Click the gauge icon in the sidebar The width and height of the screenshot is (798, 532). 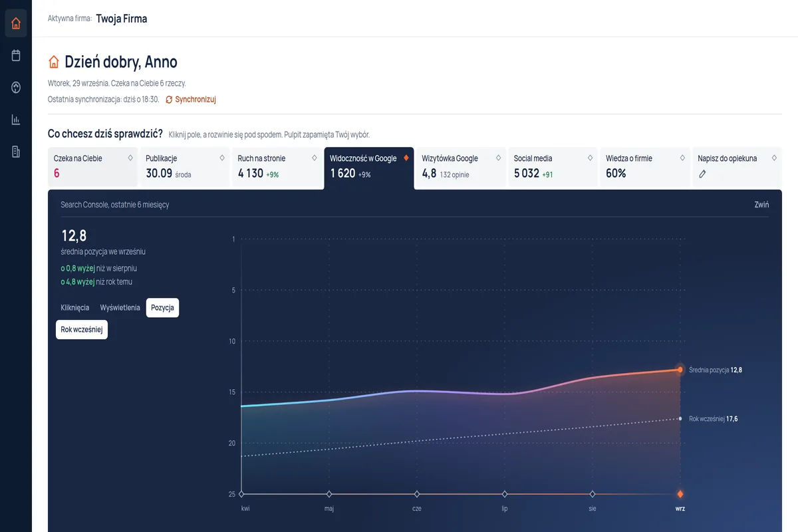pos(16,87)
